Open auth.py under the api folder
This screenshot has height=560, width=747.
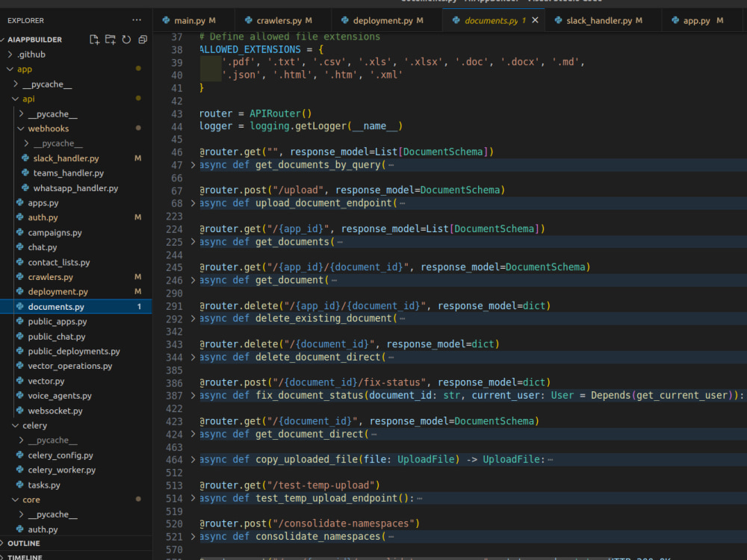43,217
